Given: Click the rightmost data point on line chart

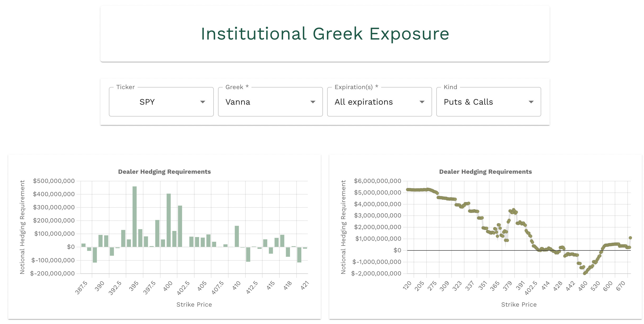Looking at the screenshot, I should click(x=630, y=238).
